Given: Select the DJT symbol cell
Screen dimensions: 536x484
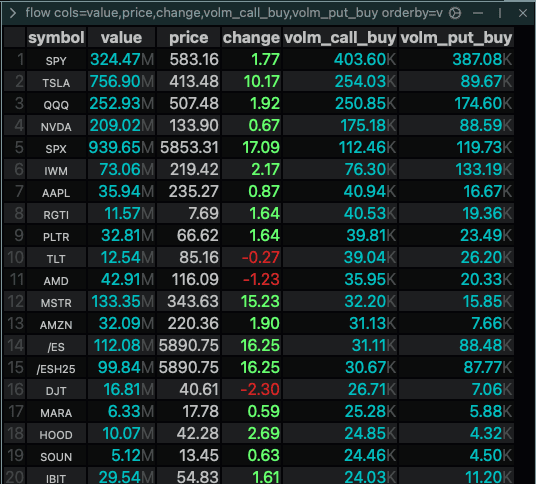Looking at the screenshot, I should (x=56, y=390).
